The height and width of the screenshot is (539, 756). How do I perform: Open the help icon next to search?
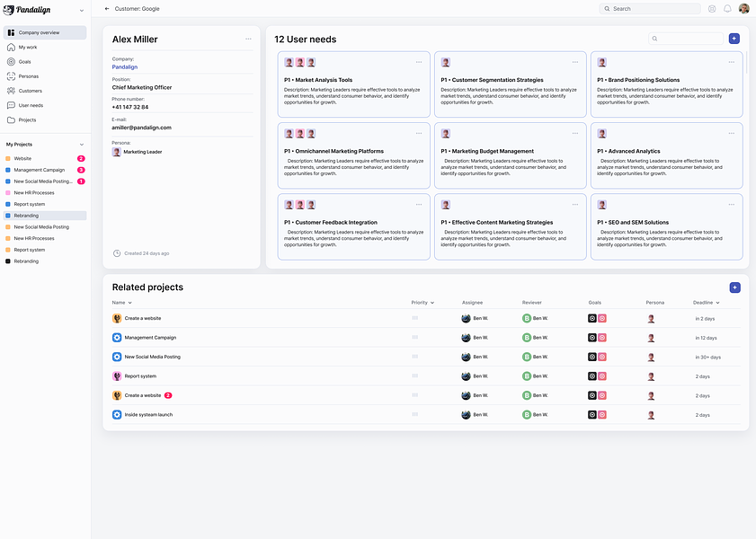pyautogui.click(x=712, y=9)
